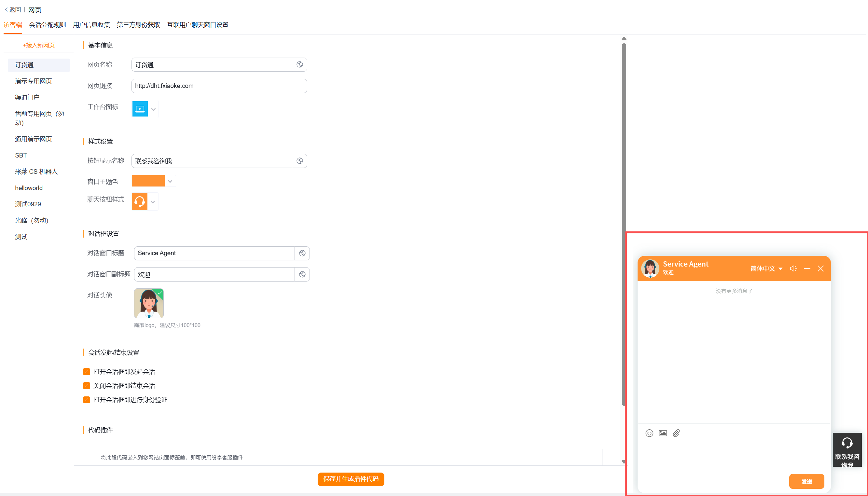Screen dimensions: 868x496
Task: Open the 用户信息收集 tab
Action: click(91, 25)
